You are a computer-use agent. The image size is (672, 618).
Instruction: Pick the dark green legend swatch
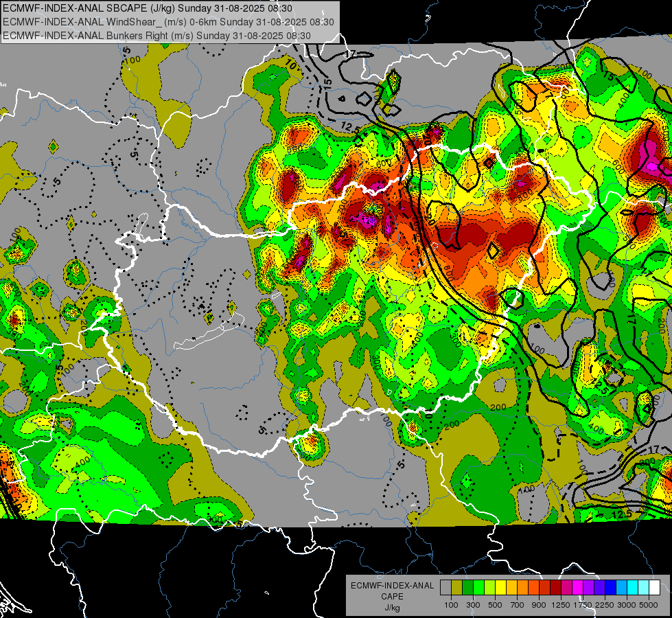pyautogui.click(x=467, y=588)
